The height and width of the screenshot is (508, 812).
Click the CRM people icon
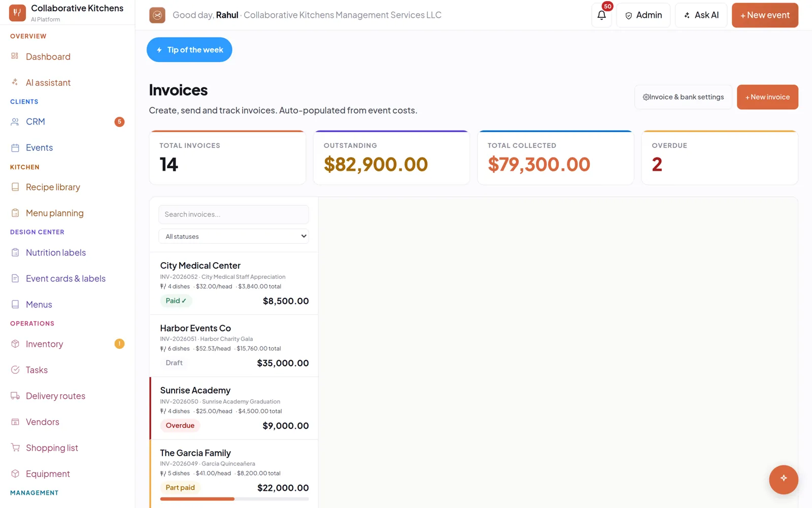(15, 121)
